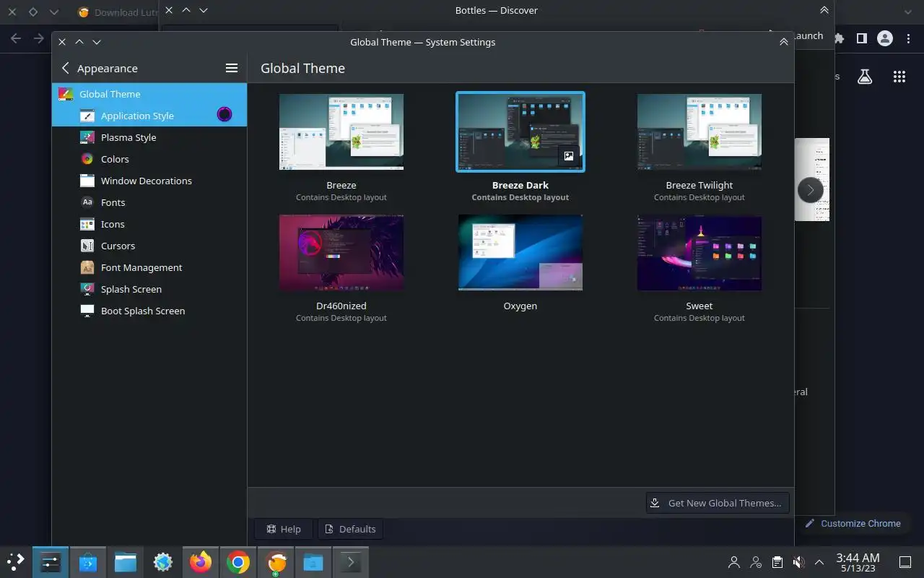Viewport: 924px width, 578px height.
Task: Click the Defaults button
Action: 351,529
